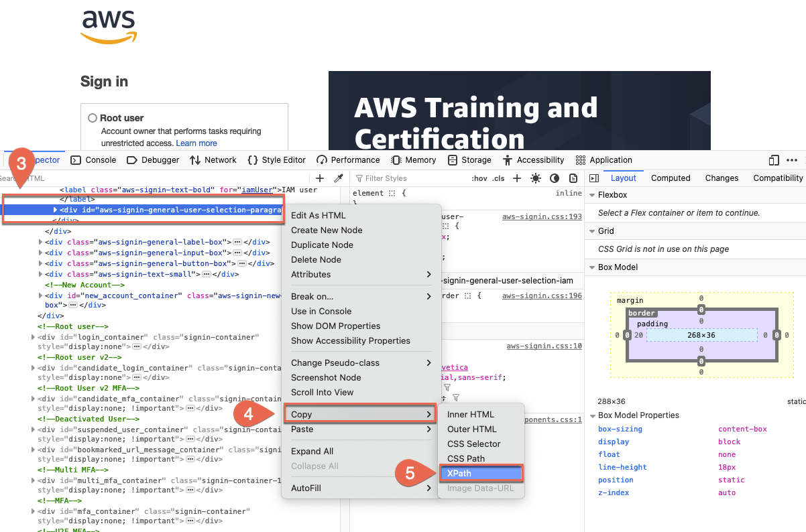Switch to the Performance panel
This screenshot has height=532, width=806.
pos(348,160)
